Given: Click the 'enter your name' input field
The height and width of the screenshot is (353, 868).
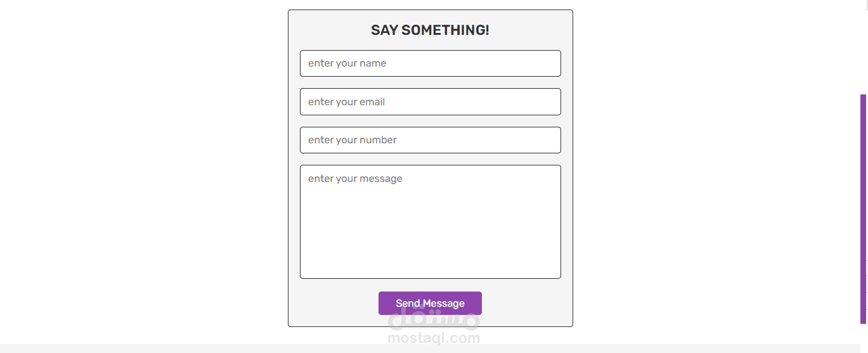Looking at the screenshot, I should point(430,63).
